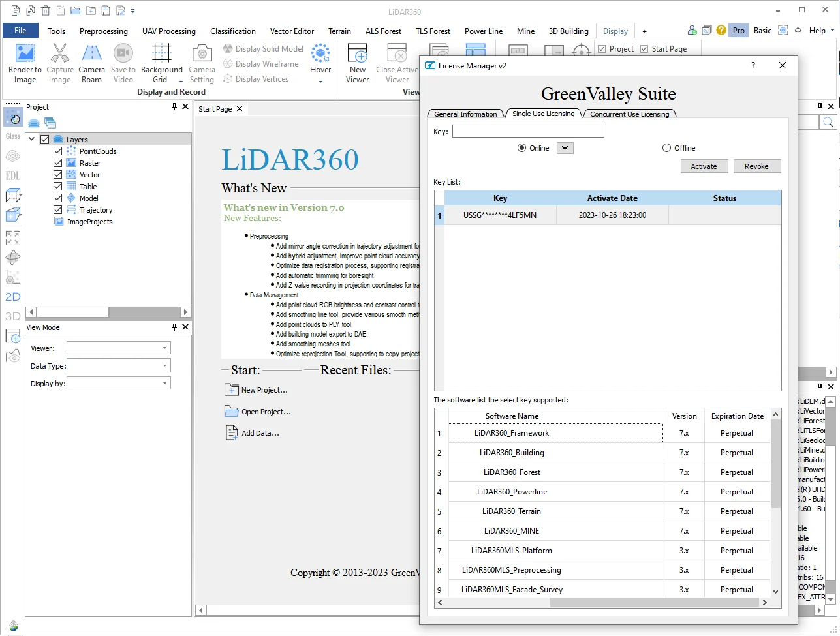The image size is (840, 636).
Task: Toggle the Raster layer checkbox
Action: 57,163
